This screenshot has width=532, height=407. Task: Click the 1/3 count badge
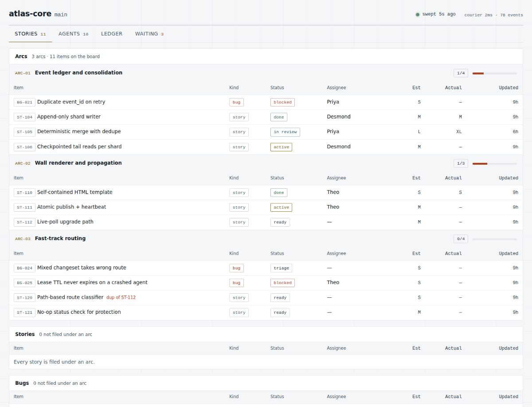[461, 163]
